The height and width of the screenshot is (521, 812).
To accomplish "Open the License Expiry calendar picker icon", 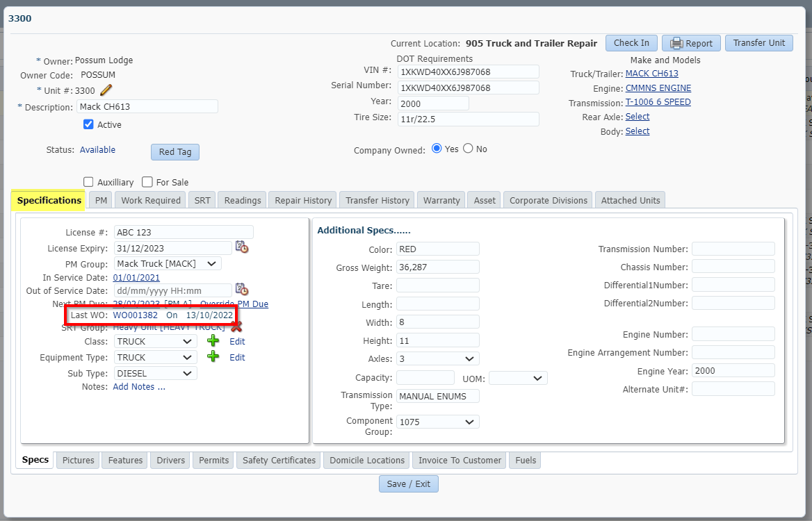I will pyautogui.click(x=241, y=247).
